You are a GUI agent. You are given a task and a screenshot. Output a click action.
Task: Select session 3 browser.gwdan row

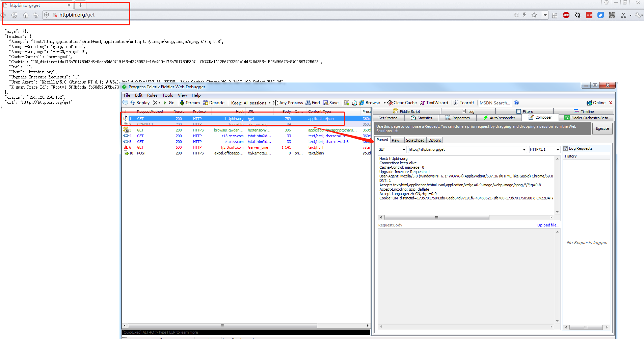tap(246, 130)
